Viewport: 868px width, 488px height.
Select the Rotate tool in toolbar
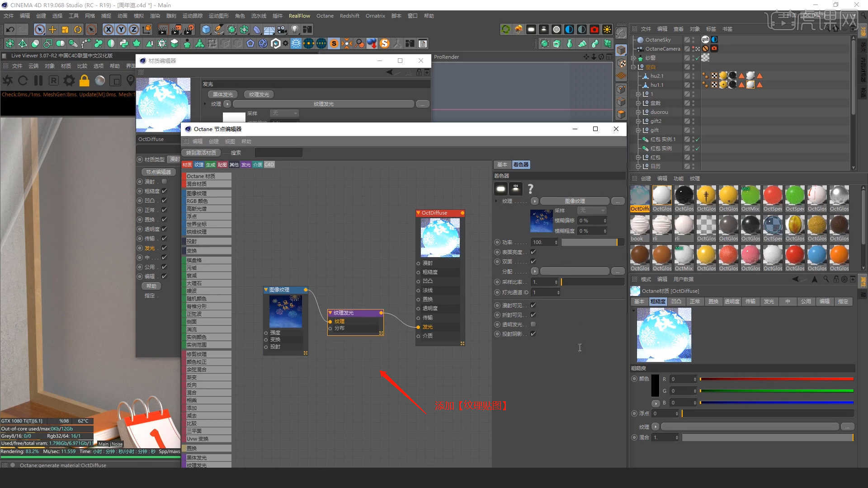pos(78,30)
